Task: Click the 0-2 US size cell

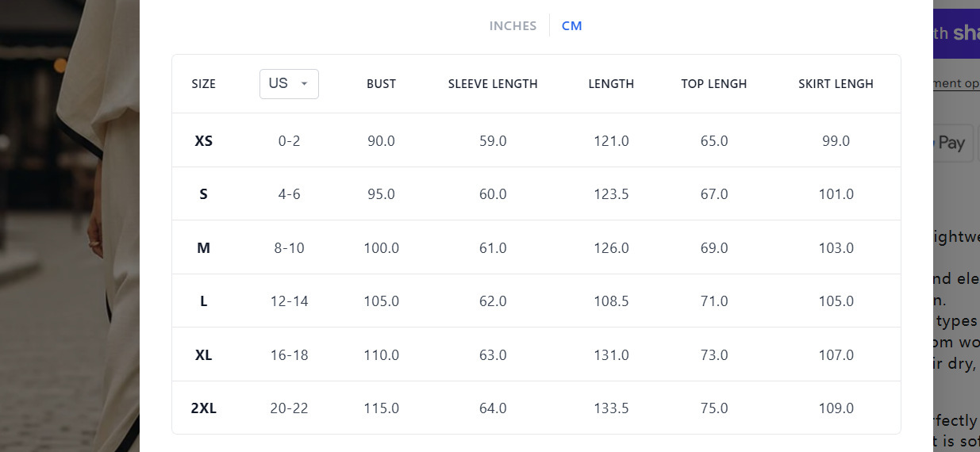Action: click(289, 141)
